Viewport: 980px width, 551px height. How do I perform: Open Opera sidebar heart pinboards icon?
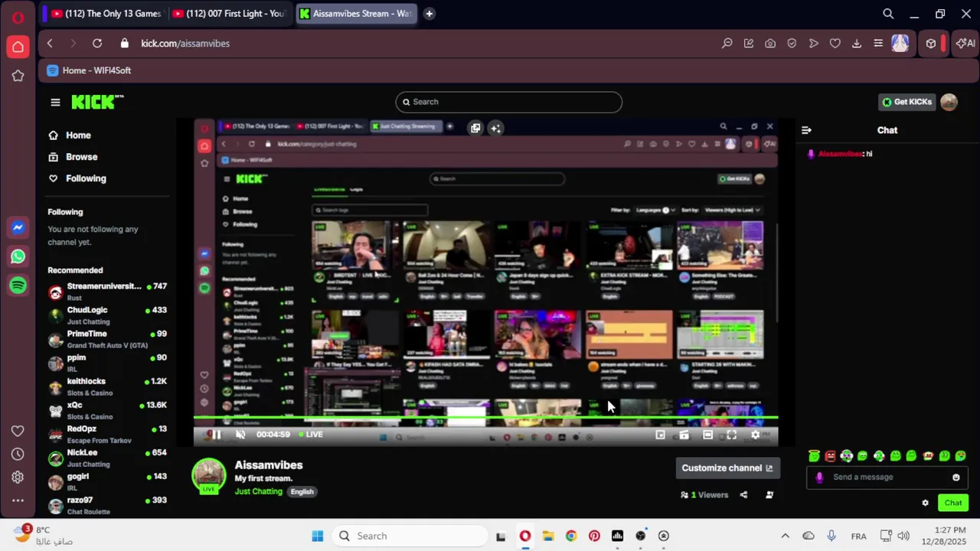click(18, 431)
